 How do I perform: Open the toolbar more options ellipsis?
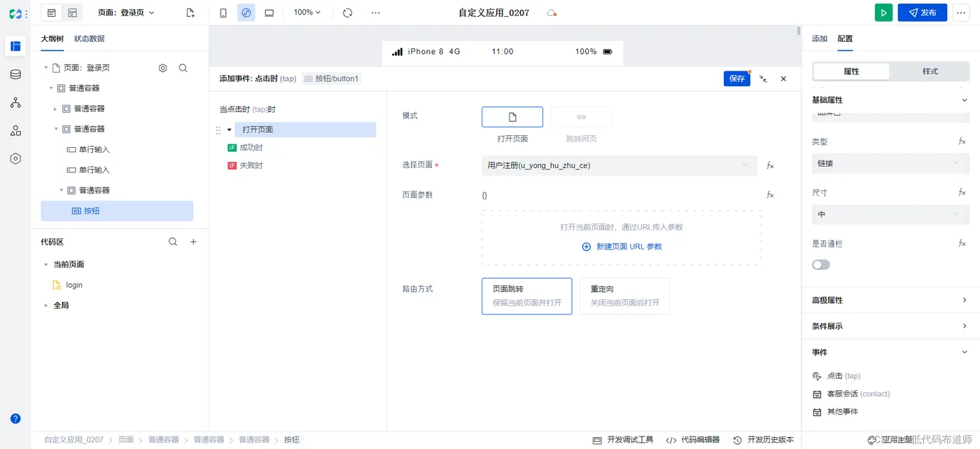pos(376,13)
